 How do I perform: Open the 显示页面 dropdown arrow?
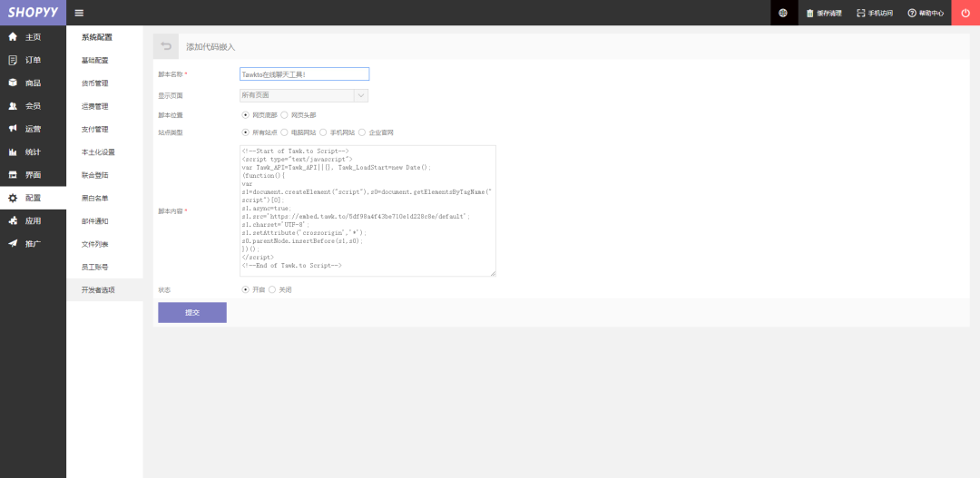(360, 95)
